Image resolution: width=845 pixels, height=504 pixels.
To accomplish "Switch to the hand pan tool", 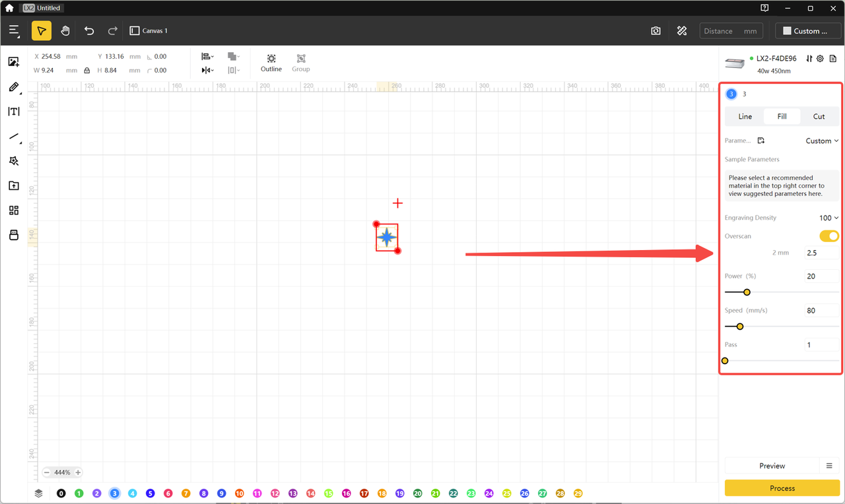I will coord(65,31).
